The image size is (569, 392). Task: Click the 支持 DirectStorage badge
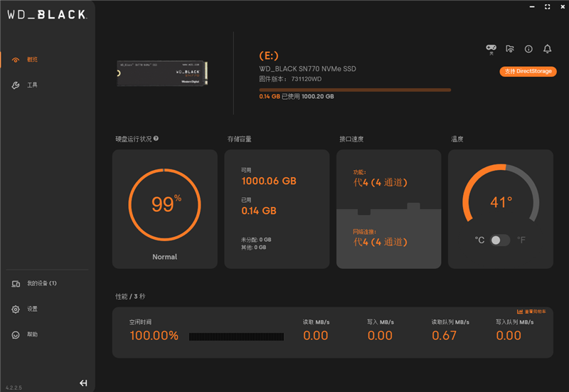[528, 72]
